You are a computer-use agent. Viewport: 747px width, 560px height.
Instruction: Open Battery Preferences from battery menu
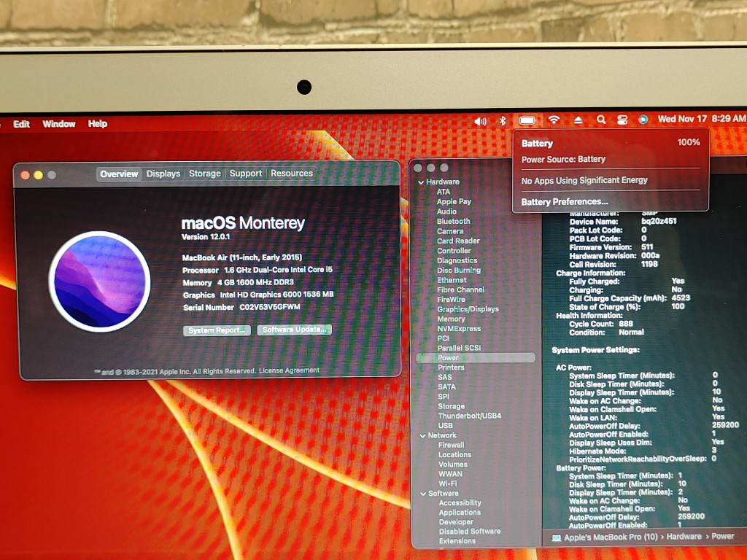point(565,202)
